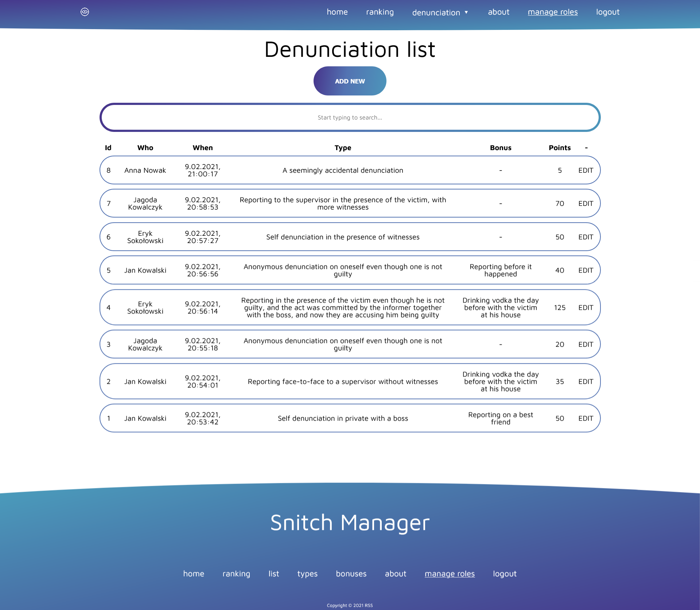
Task: Open the home menu item in top navigation
Action: [337, 12]
